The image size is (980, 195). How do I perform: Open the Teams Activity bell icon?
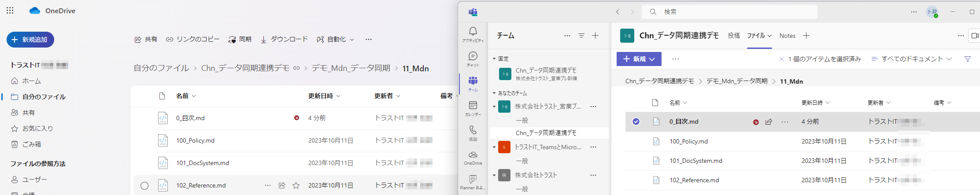pos(473,34)
